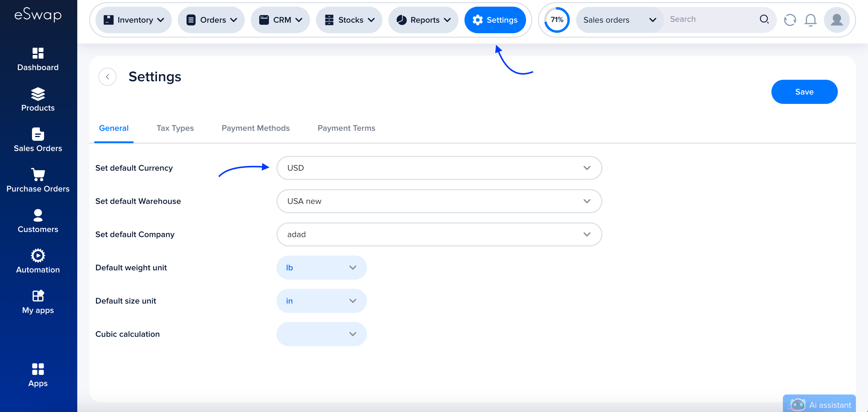This screenshot has height=412, width=868.
Task: Switch to the Payment Methods tab
Action: pos(255,128)
